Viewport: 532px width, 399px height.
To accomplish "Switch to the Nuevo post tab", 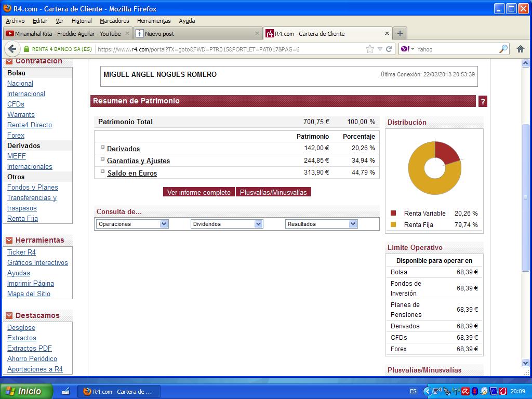I will pos(195,33).
